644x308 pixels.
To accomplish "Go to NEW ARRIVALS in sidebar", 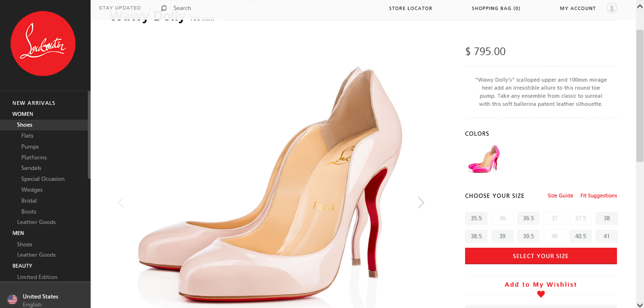I will 34,103.
